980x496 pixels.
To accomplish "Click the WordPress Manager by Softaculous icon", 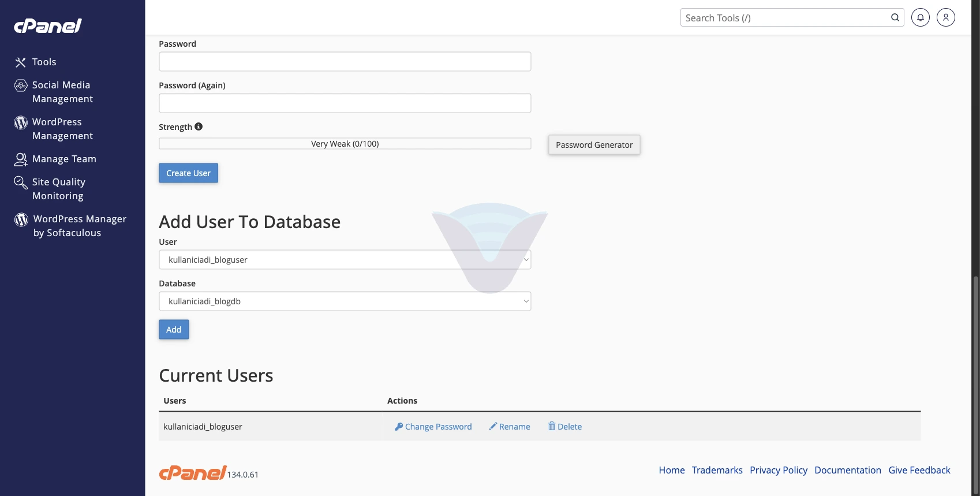I will click(21, 219).
